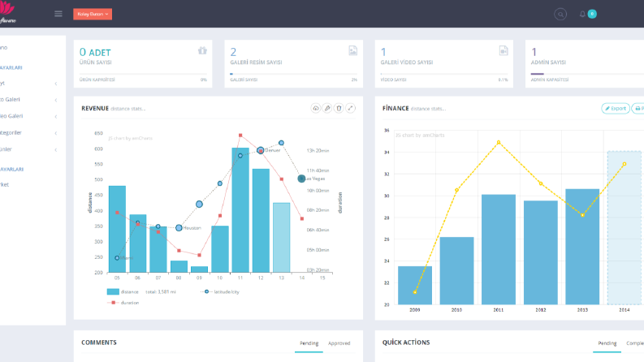The height and width of the screenshot is (362, 644).
Task: Click the 2009 bar in Finance chart
Action: click(x=415, y=286)
